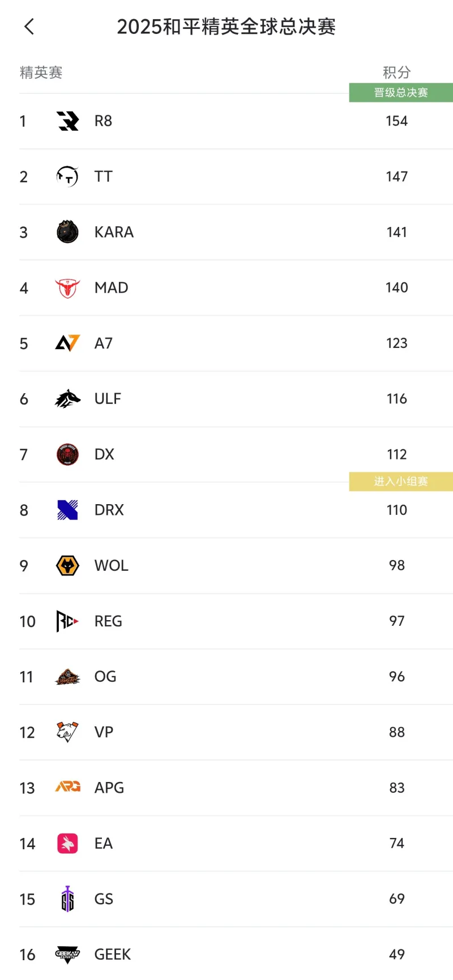This screenshot has width=453, height=980.
Task: Select the A7 team logo
Action: click(x=67, y=343)
